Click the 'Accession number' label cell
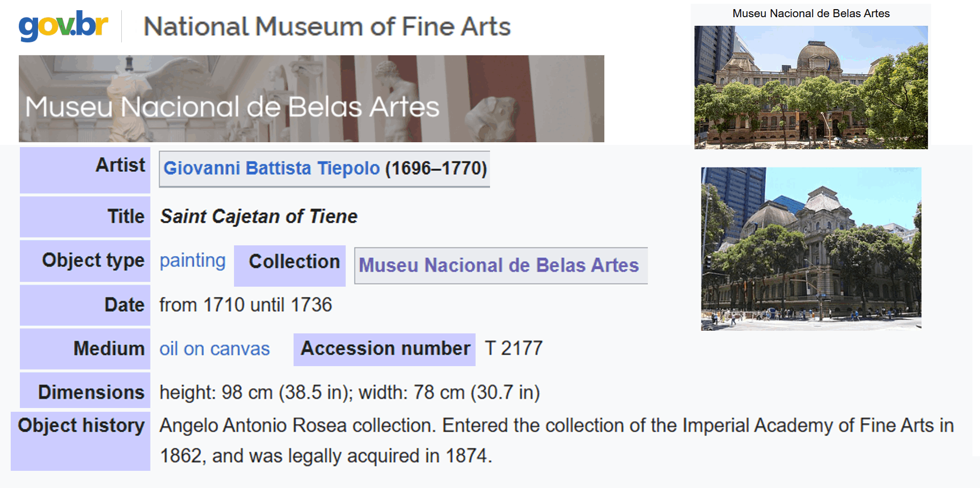 pos(385,349)
